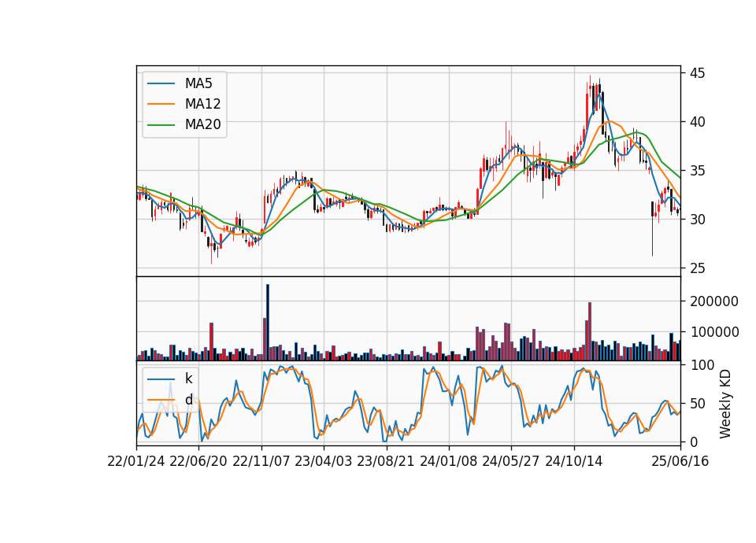
Task: Click the 22/06/20 date axis label
Action: 198,462
